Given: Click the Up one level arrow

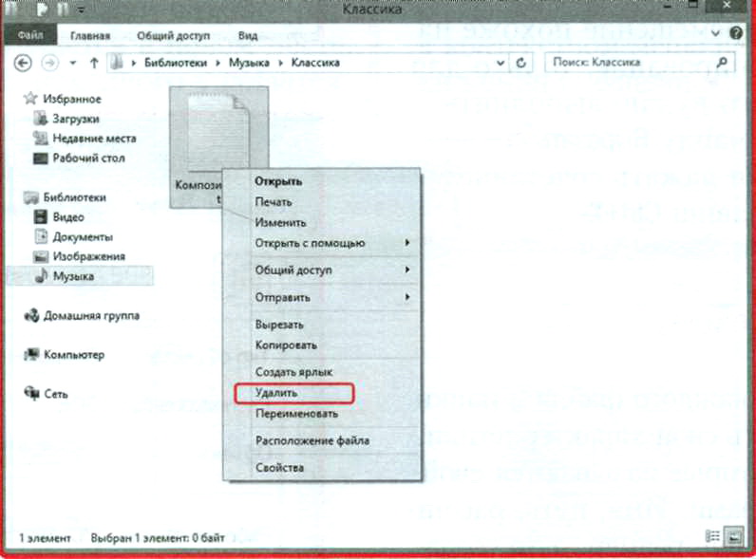Looking at the screenshot, I should [94, 63].
